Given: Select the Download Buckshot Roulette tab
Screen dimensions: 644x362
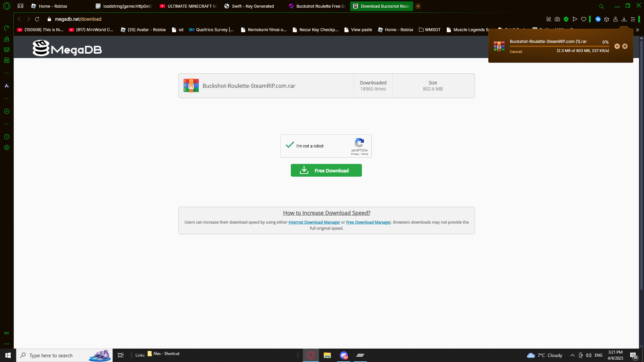Looking at the screenshot, I should coord(382,6).
